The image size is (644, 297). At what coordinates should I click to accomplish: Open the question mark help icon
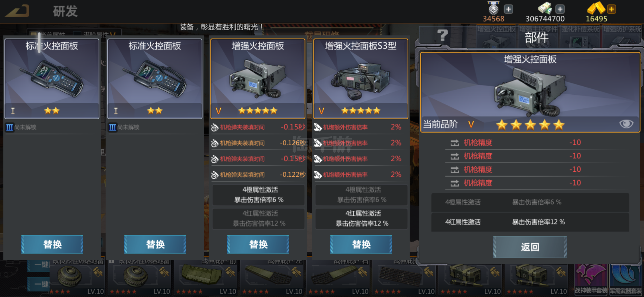pyautogui.click(x=442, y=35)
